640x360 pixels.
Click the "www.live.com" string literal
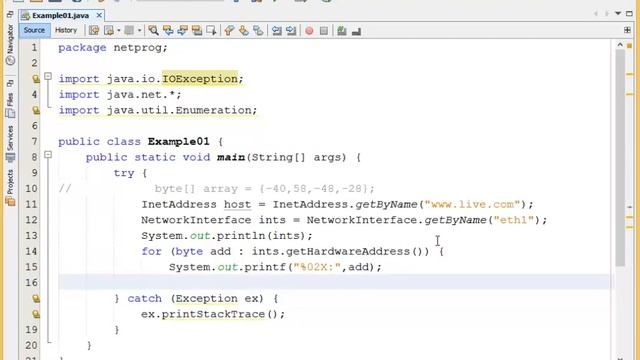click(x=472, y=204)
